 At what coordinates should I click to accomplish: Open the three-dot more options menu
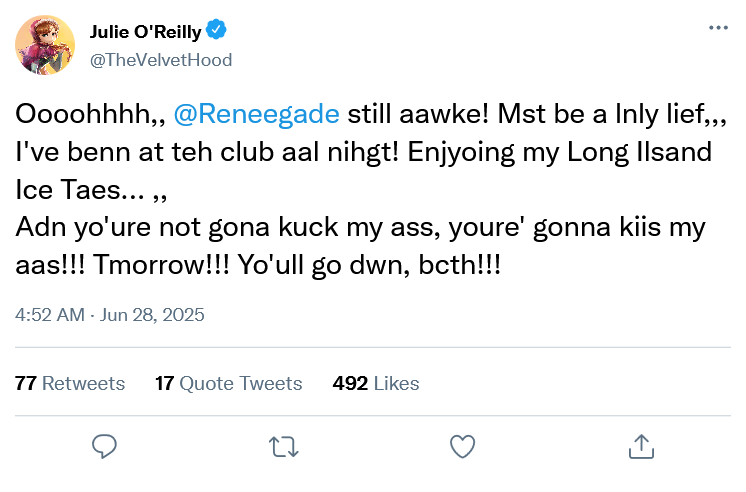coord(718,28)
